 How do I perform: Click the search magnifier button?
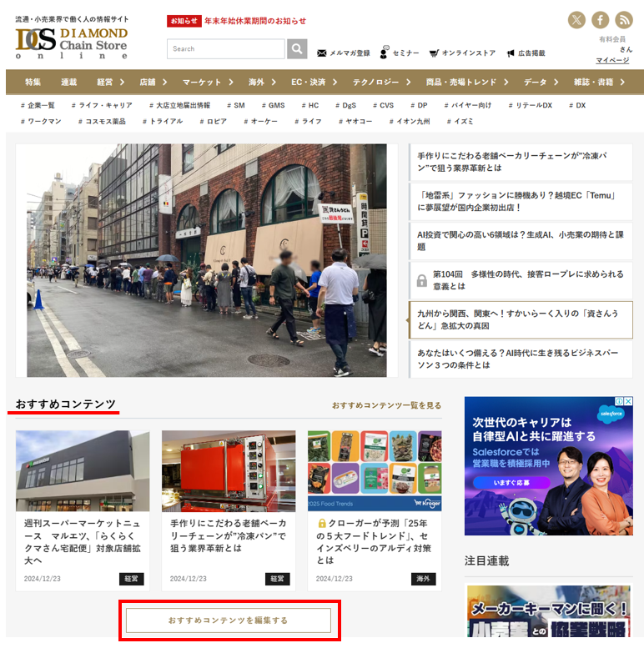pyautogui.click(x=297, y=49)
